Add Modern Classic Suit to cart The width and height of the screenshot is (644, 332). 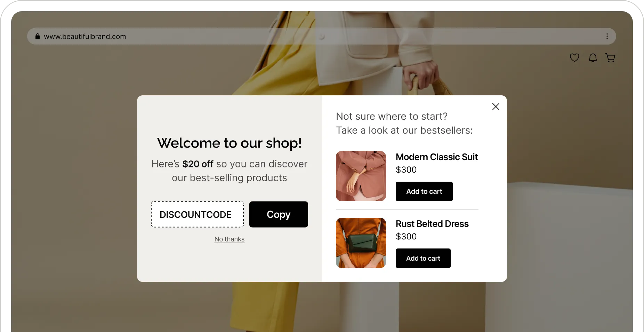[424, 191]
